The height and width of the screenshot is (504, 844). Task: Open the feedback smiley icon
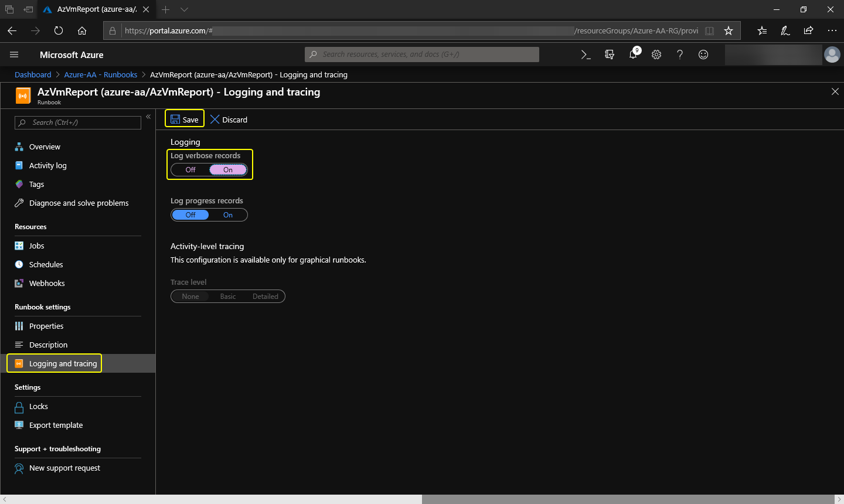pyautogui.click(x=703, y=55)
